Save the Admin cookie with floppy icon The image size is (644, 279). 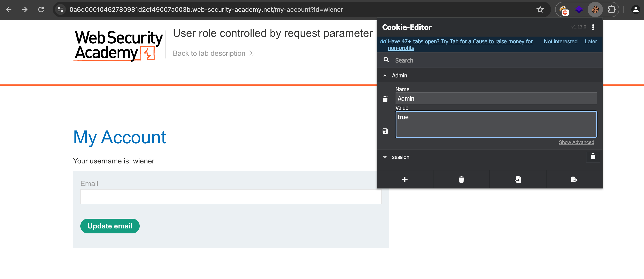(x=385, y=131)
